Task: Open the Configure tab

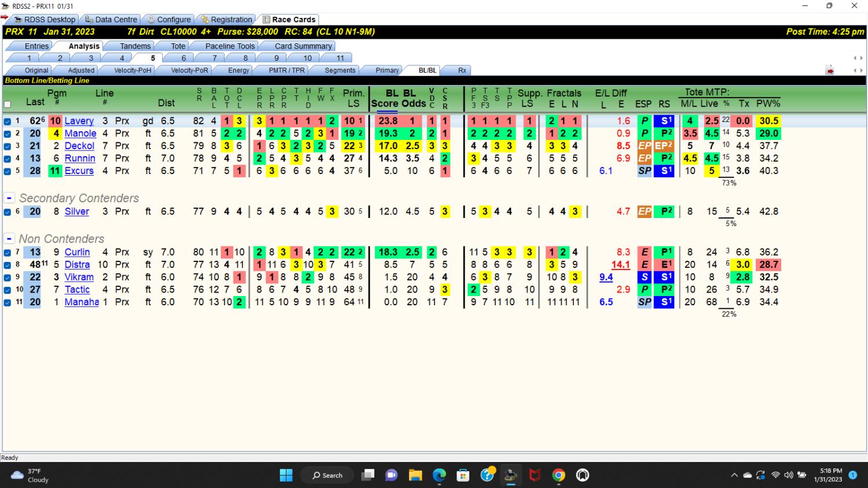Action: (169, 19)
